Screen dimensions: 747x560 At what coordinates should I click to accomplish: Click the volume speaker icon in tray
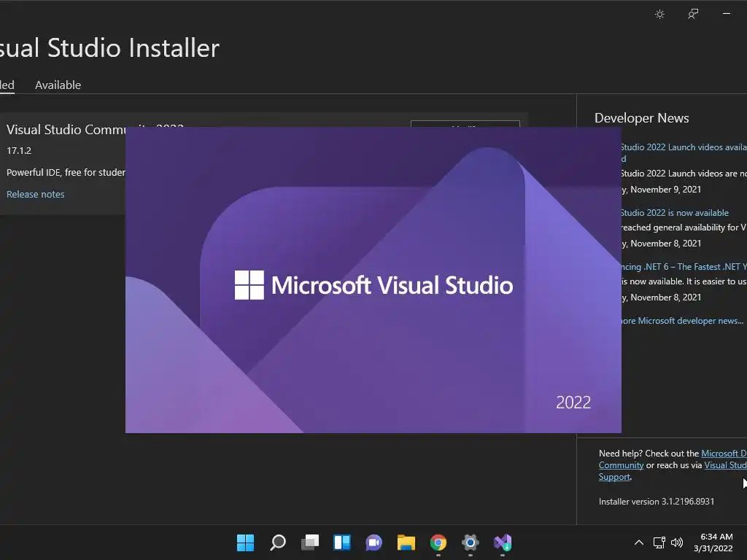click(677, 542)
